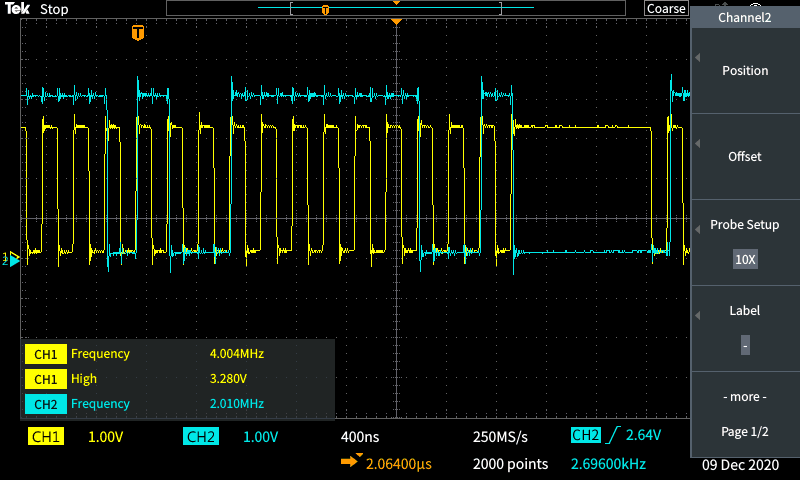Toggle the Coarse adjustment setting

pos(666,8)
